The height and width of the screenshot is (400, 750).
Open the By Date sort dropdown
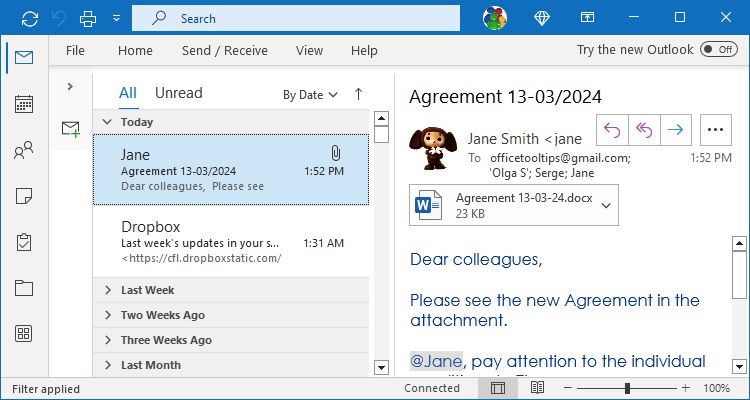point(310,95)
